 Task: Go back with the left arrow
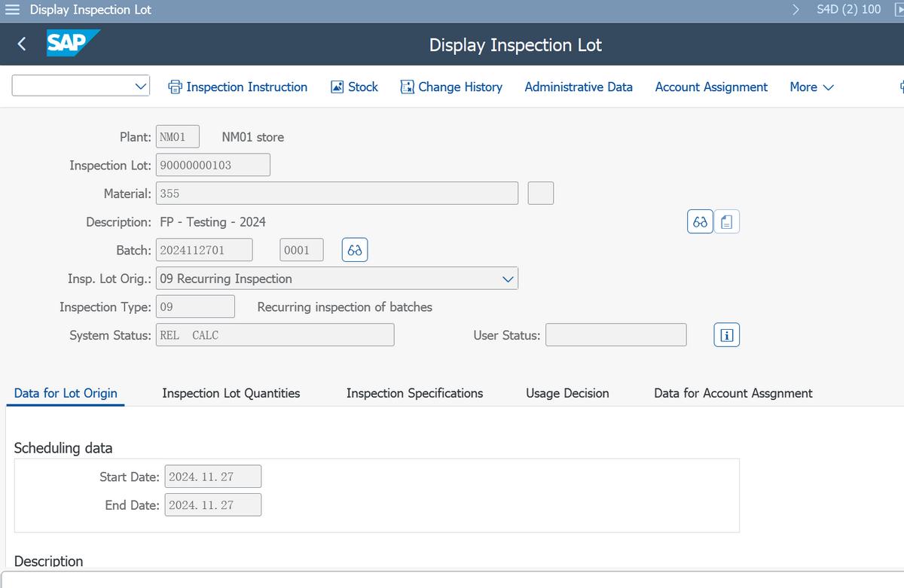[22, 44]
